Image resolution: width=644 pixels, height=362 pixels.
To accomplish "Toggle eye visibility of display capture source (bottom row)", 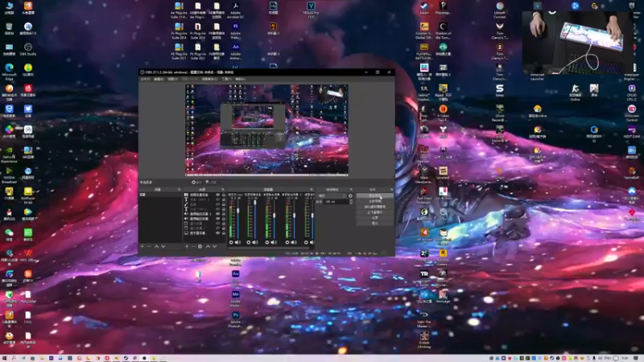I will pos(217,233).
